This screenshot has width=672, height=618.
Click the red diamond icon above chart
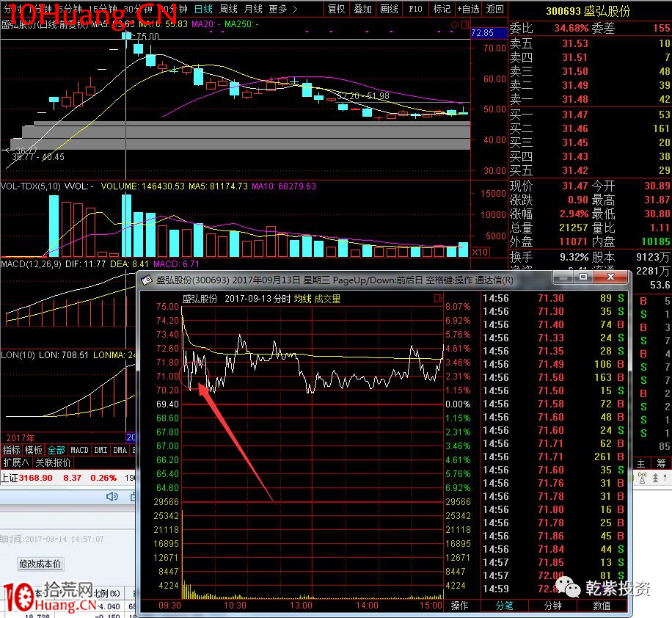(x=454, y=25)
